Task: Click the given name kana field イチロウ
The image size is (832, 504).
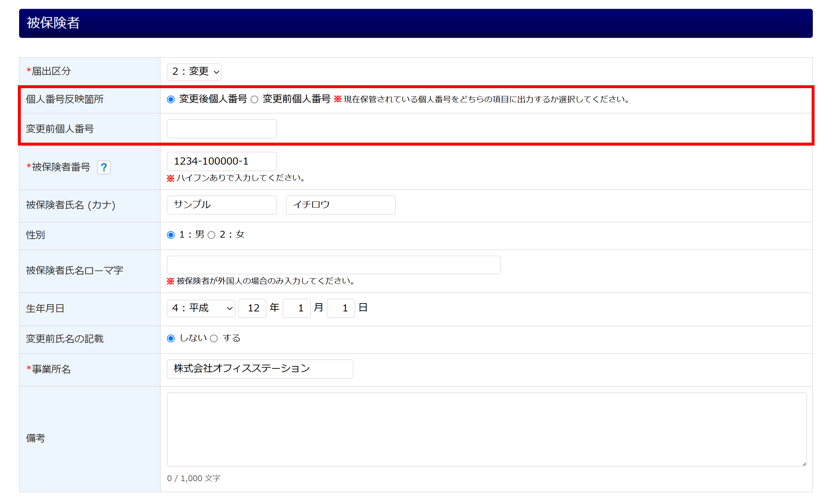Action: [341, 205]
